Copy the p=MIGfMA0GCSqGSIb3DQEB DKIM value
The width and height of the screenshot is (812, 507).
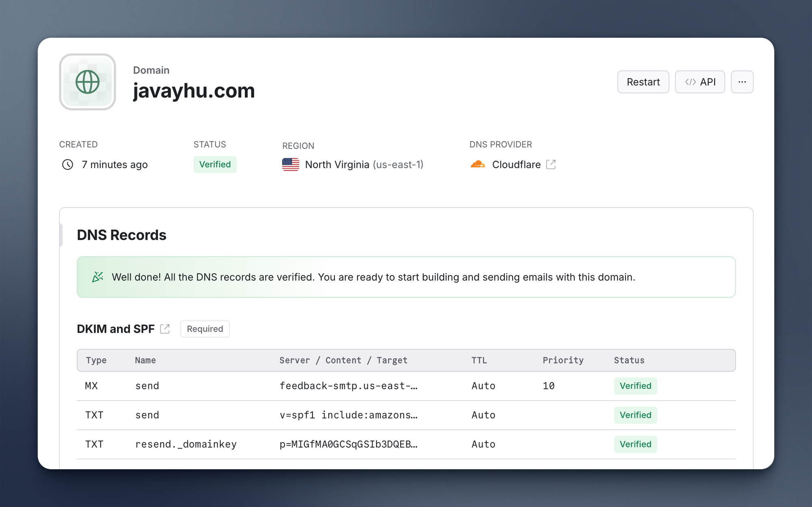click(x=348, y=444)
